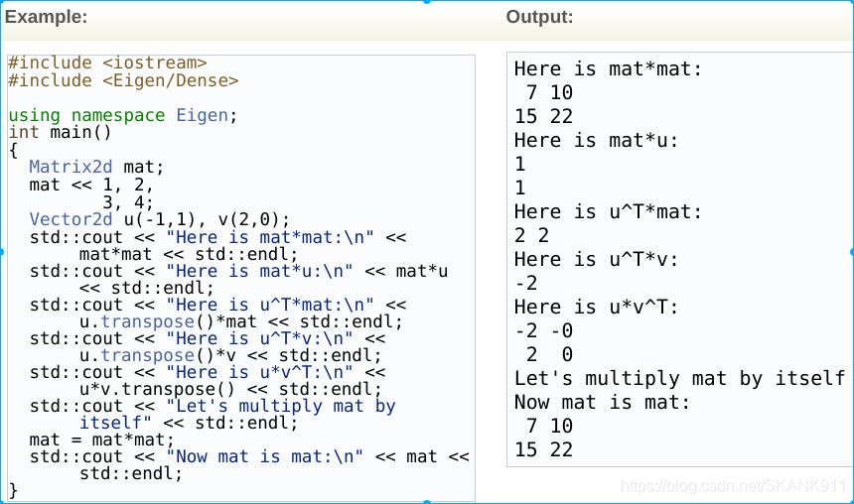The height and width of the screenshot is (504, 854).
Task: Click string literal "Here is mat*mat:\n" in code
Action: (x=270, y=237)
